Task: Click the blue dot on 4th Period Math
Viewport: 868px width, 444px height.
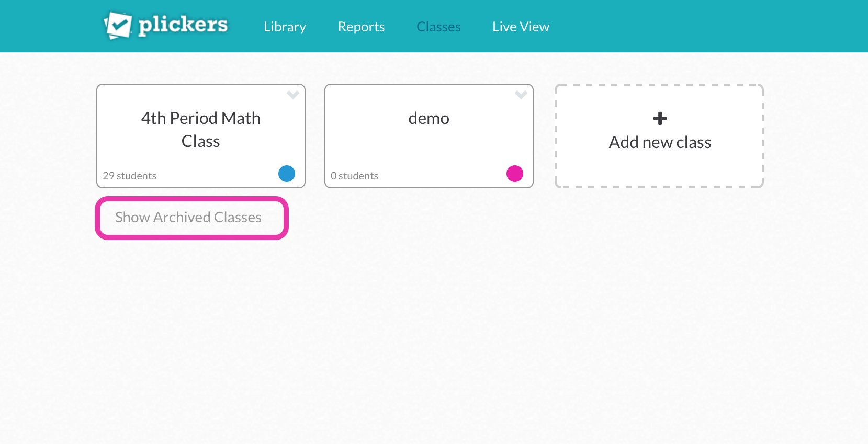Action: 287,174
